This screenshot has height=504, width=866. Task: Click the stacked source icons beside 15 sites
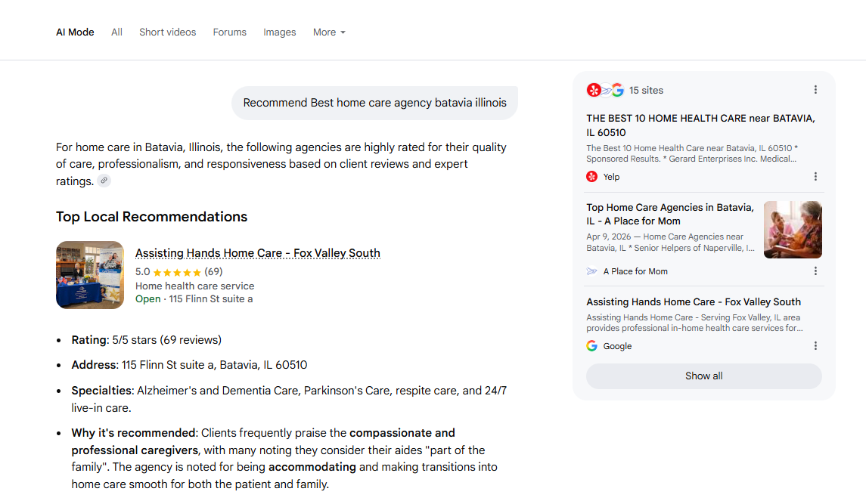[605, 90]
